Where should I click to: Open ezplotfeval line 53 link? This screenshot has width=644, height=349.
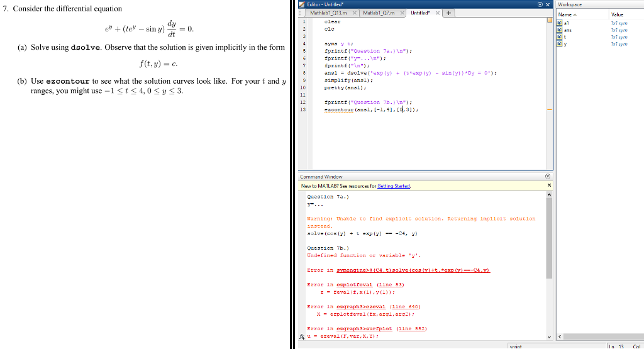(x=391, y=284)
